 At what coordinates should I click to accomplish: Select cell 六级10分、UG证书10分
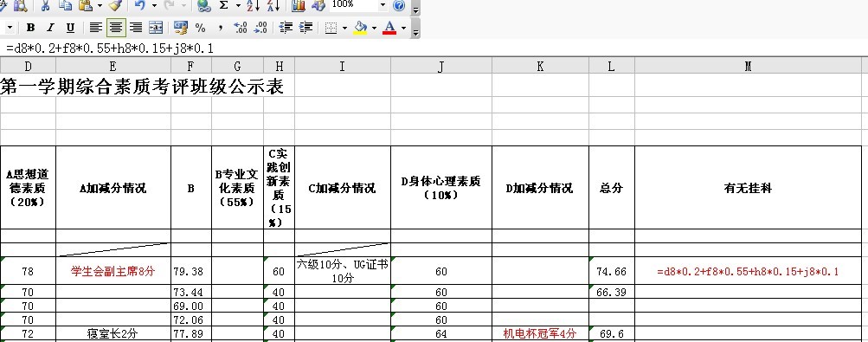(x=343, y=271)
